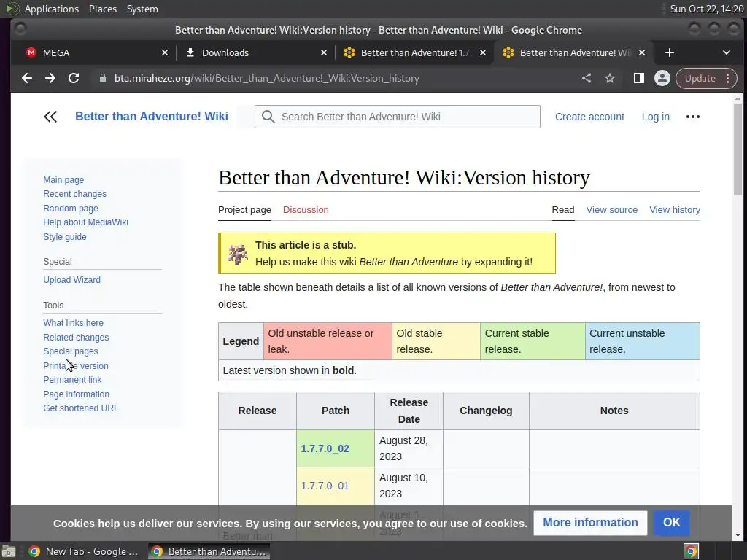The height and width of the screenshot is (560, 747).
Task: Bookmark the page with the star icon
Action: pyautogui.click(x=610, y=78)
